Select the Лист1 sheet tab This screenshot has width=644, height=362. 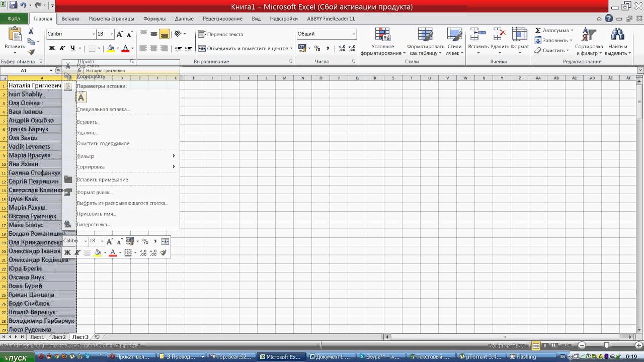pyautogui.click(x=37, y=337)
